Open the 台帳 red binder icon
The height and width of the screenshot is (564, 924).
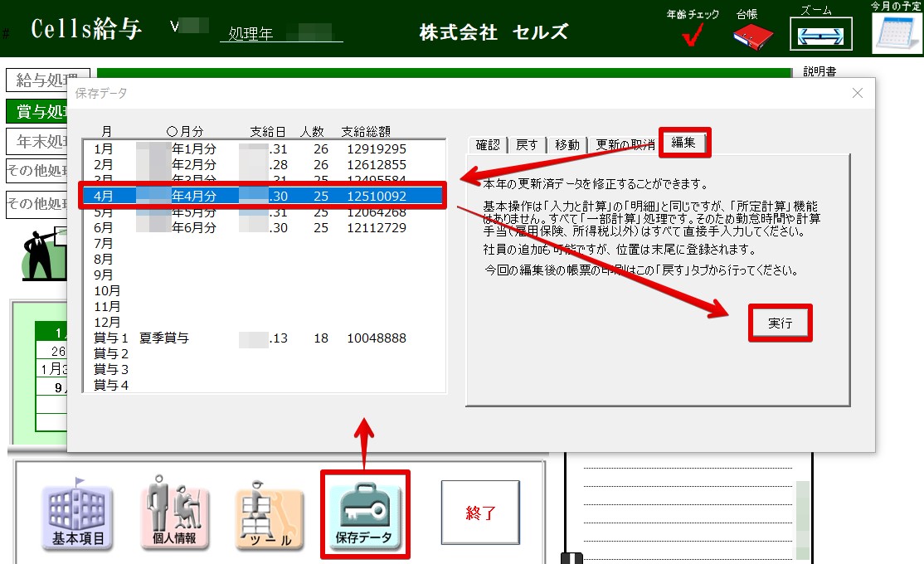click(752, 35)
